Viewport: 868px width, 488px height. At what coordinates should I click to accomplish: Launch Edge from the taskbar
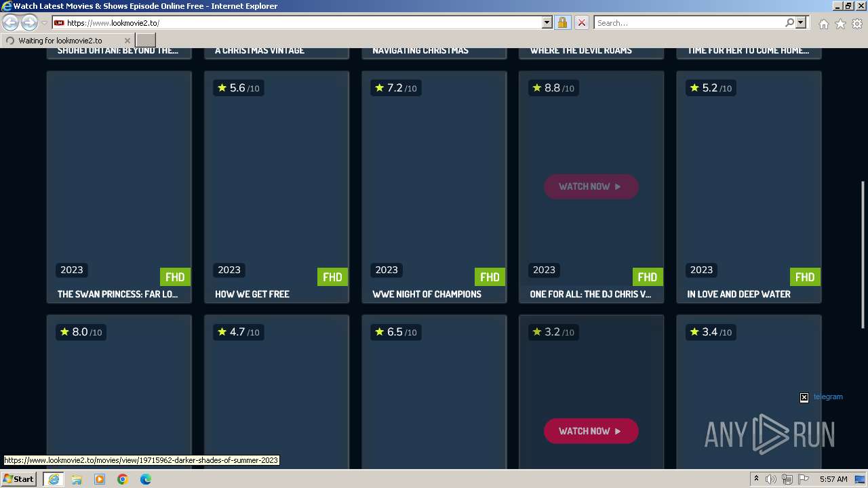pyautogui.click(x=146, y=479)
